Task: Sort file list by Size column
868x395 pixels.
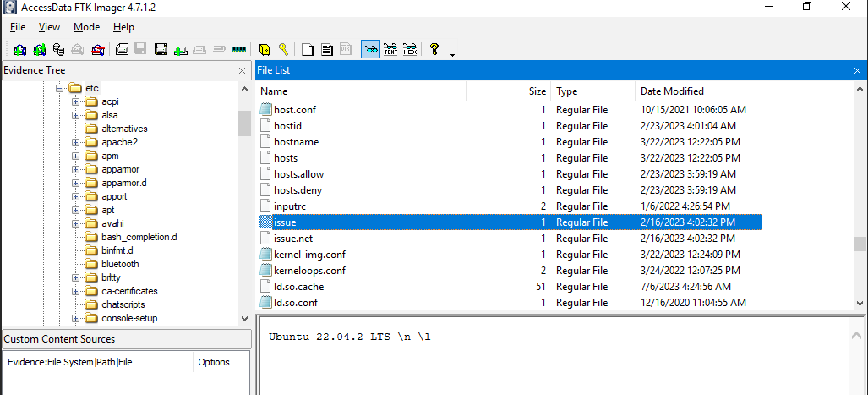Action: pyautogui.click(x=508, y=91)
